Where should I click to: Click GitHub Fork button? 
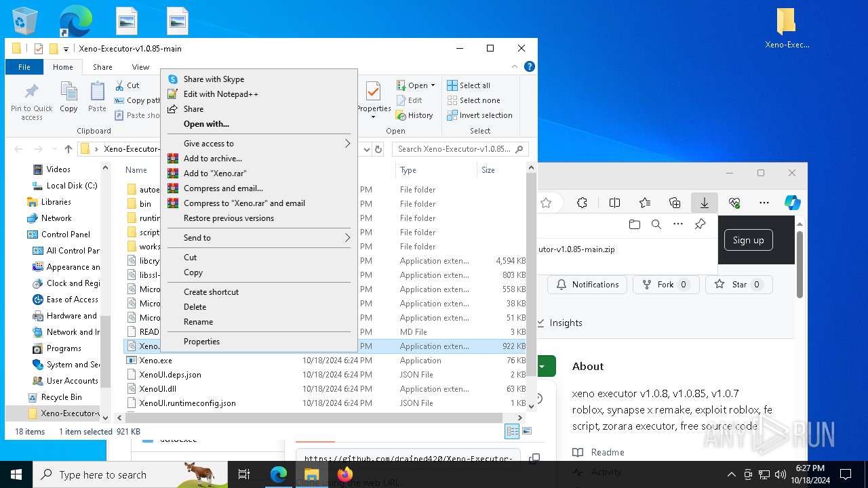pos(667,285)
